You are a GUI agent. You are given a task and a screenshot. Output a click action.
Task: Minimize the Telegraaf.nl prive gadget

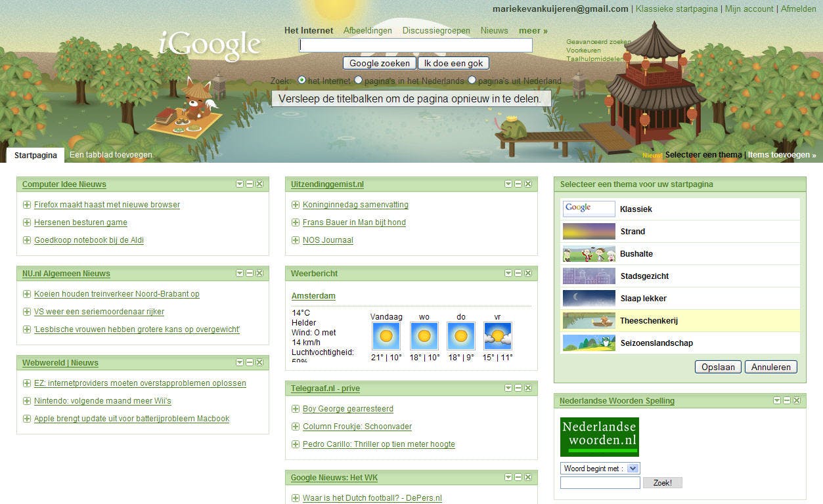[518, 388]
